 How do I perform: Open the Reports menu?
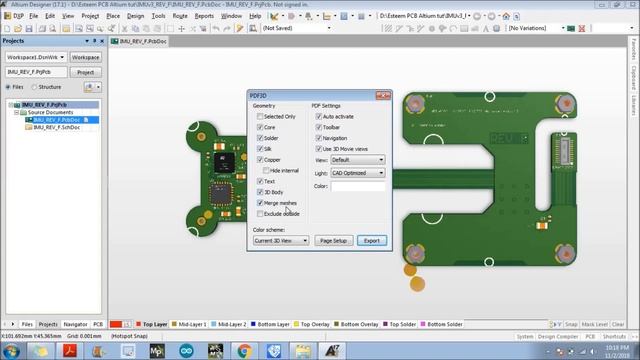pyautogui.click(x=204, y=16)
